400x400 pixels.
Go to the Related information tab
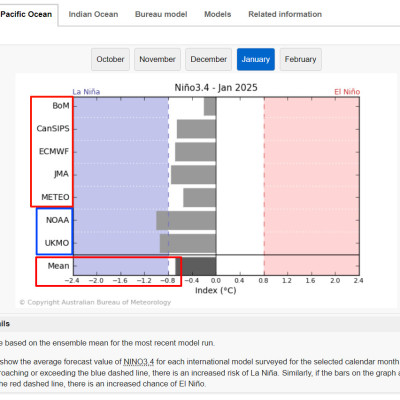coord(285,14)
